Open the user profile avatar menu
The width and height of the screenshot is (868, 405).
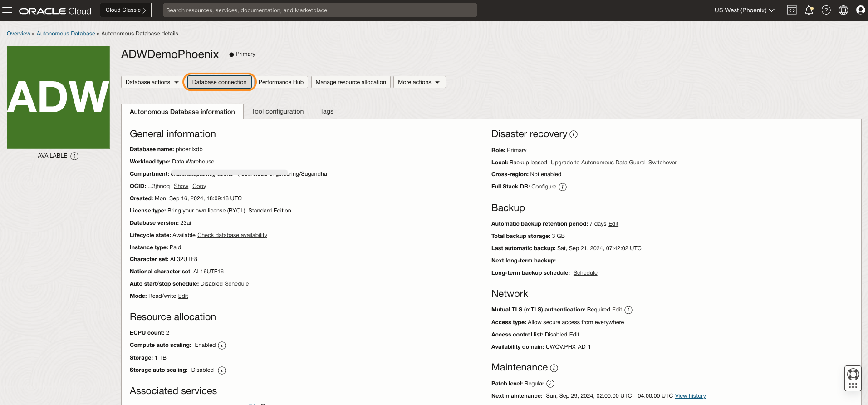click(x=860, y=10)
